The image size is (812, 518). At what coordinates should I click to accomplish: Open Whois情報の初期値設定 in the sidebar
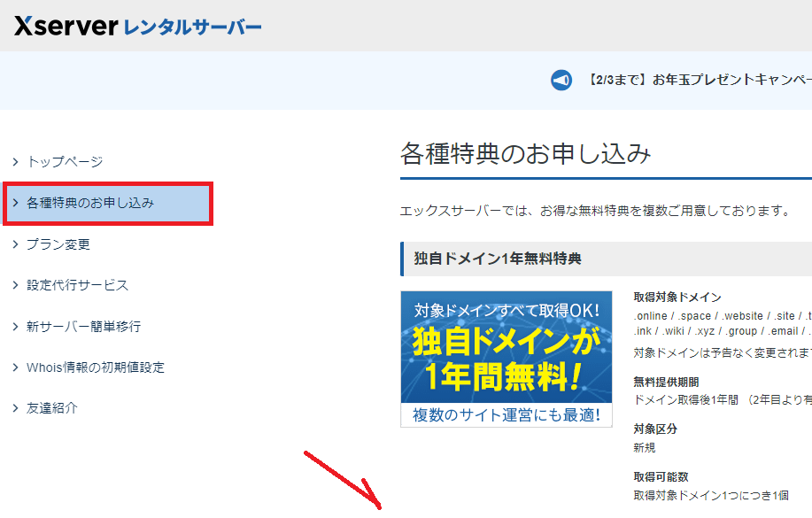coord(96,367)
